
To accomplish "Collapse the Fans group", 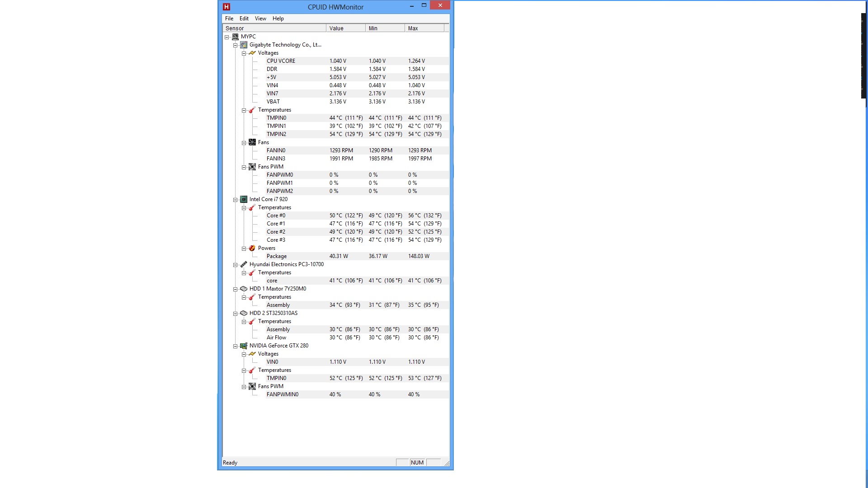I will [244, 143].
